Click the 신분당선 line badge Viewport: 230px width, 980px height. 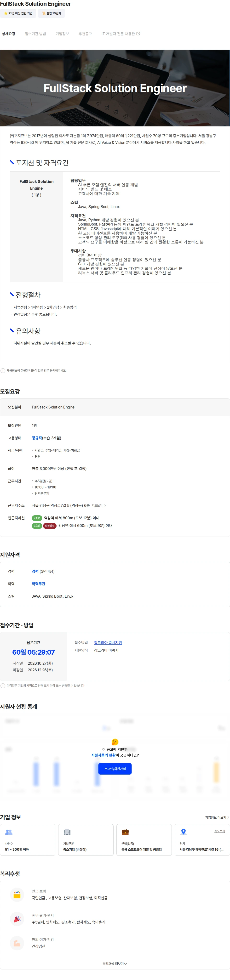coord(50,525)
